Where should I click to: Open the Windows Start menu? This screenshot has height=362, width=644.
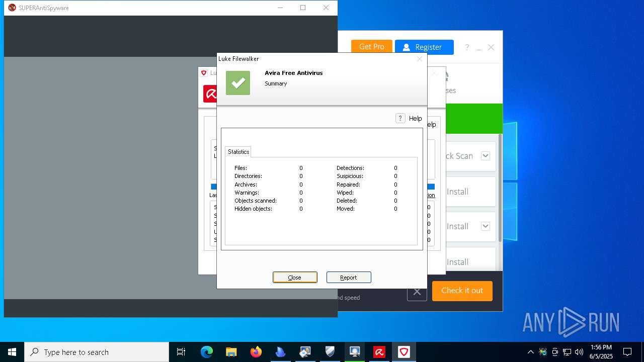12,352
